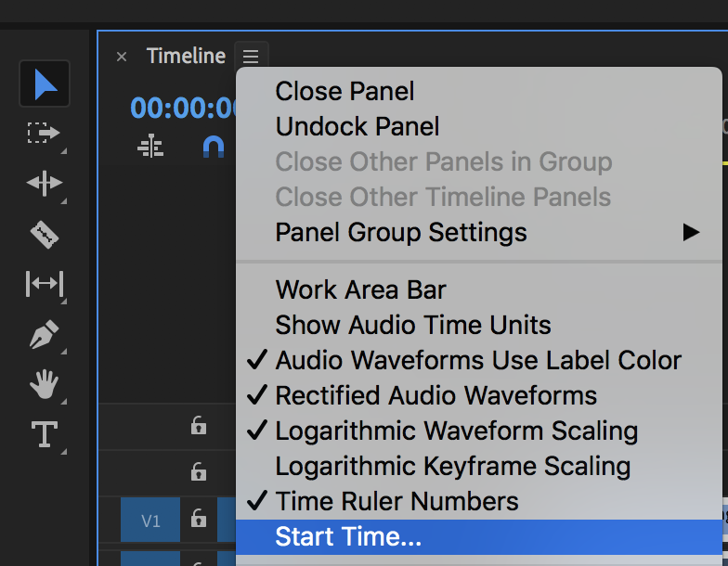The height and width of the screenshot is (566, 728).
Task: Select the Ripple Edit tool
Action: (x=45, y=183)
